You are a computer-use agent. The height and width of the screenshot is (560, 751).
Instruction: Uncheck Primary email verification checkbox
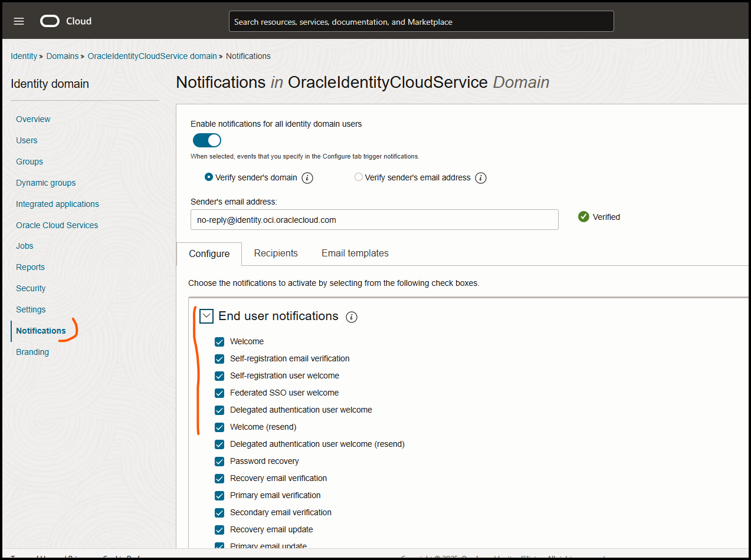click(x=219, y=496)
